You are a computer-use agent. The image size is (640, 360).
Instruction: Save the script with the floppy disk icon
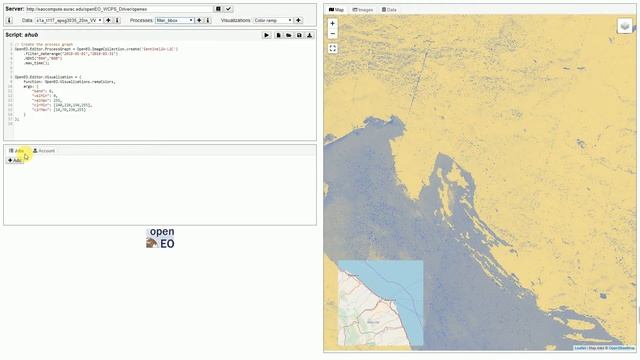click(x=299, y=36)
